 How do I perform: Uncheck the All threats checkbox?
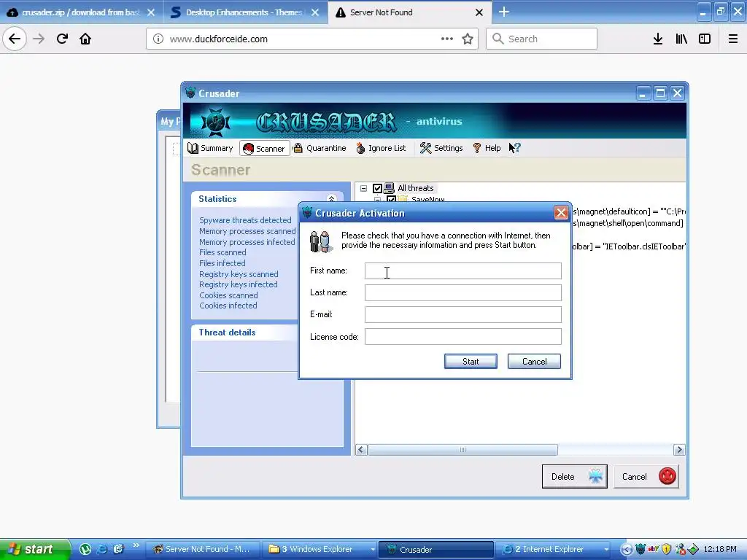pyautogui.click(x=377, y=188)
